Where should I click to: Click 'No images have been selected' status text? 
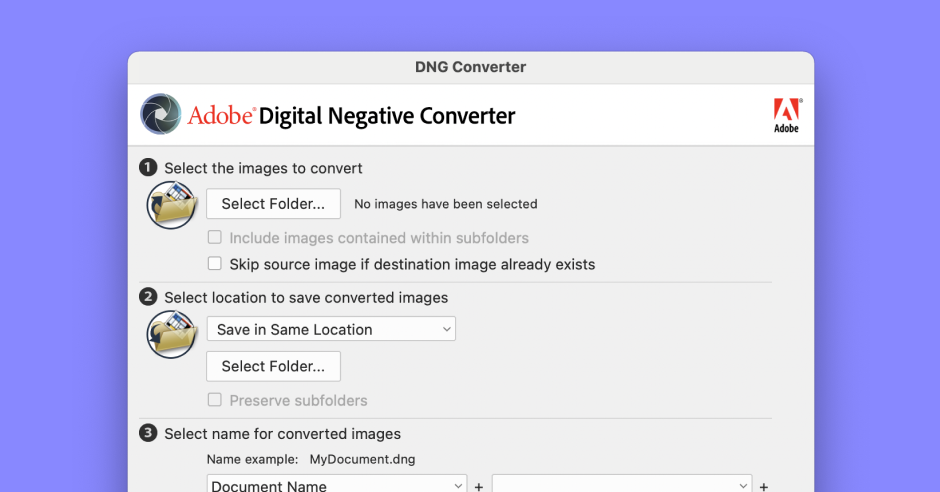click(x=445, y=204)
